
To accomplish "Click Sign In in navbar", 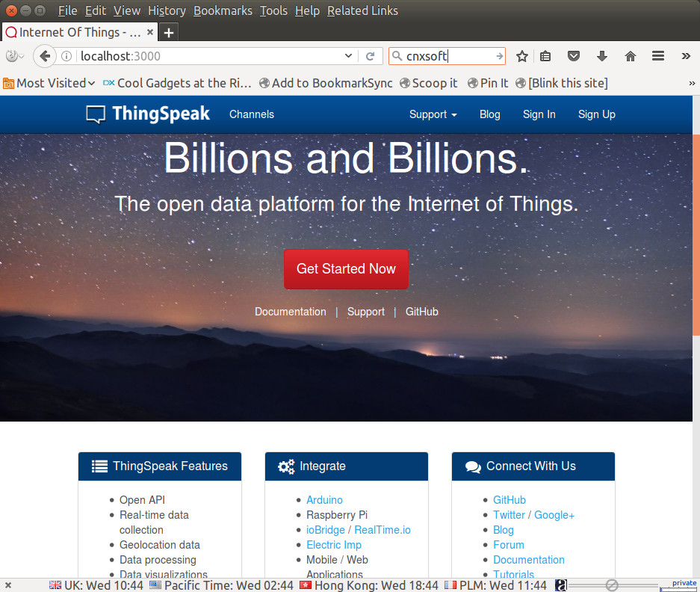I will click(x=539, y=115).
